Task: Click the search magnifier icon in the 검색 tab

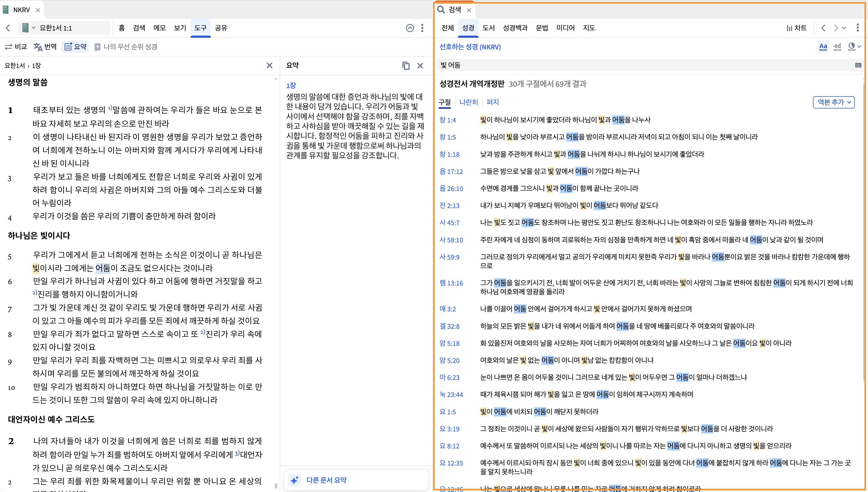Action: [x=441, y=10]
